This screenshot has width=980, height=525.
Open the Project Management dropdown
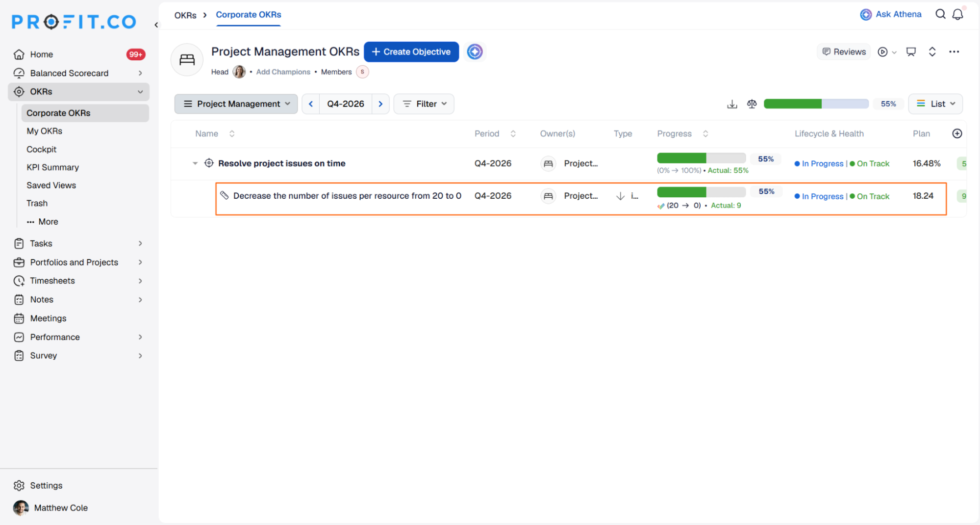(x=236, y=104)
